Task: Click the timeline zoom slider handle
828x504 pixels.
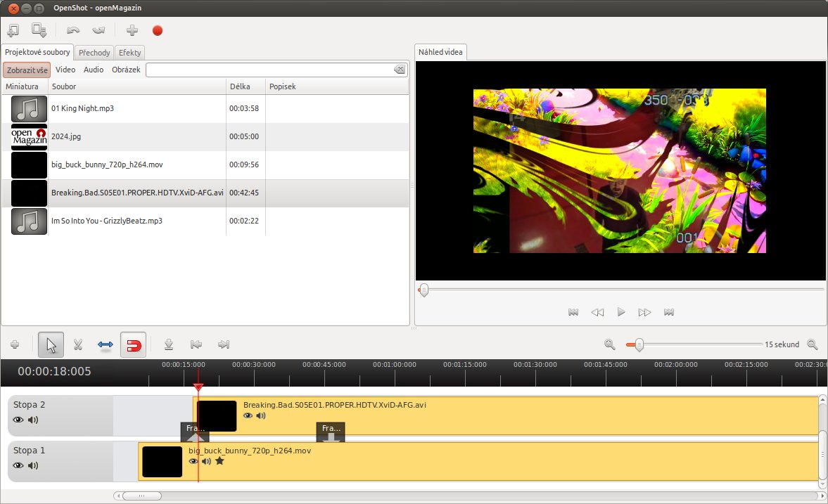Action: [x=639, y=344]
